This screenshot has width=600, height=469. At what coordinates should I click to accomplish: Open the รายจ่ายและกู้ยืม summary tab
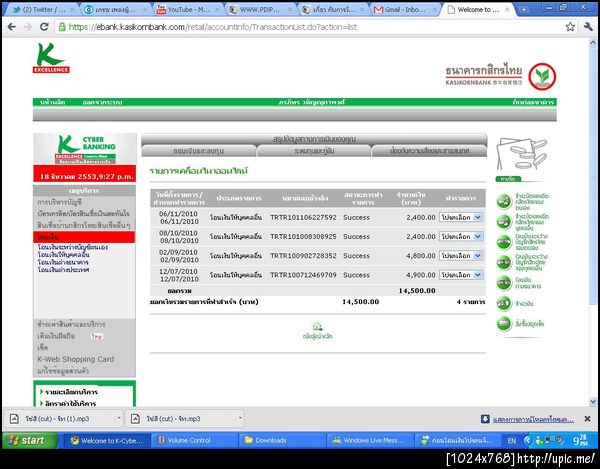(x=314, y=151)
